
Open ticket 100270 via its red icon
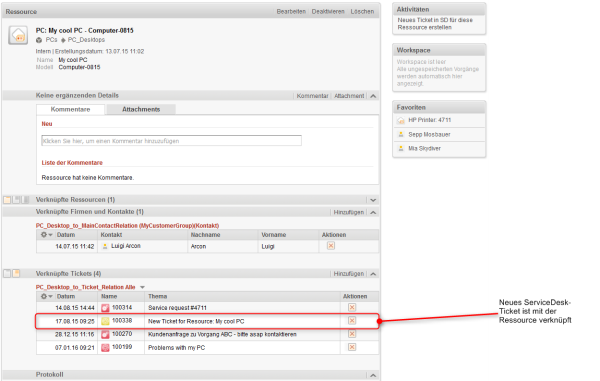[105, 334]
